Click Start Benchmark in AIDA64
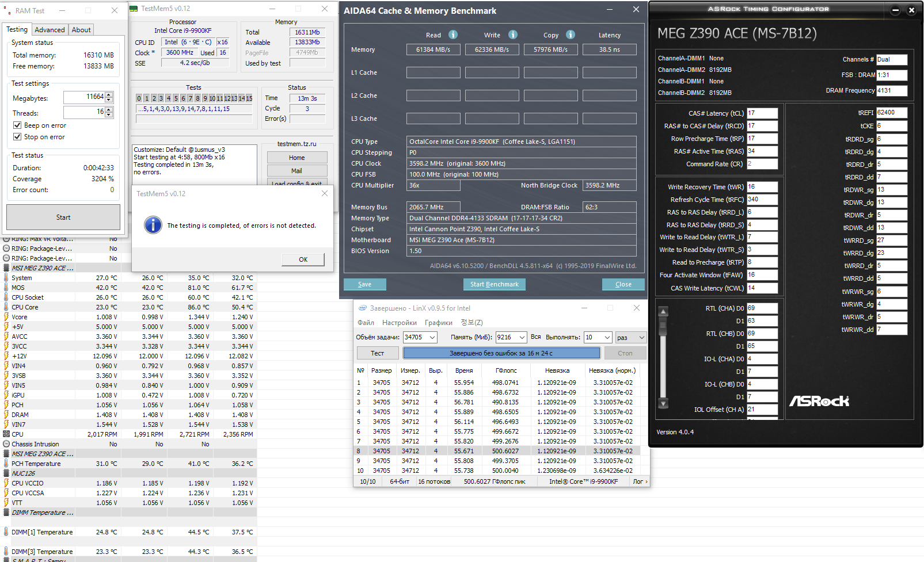Viewport: 924px width, 562px height. pos(495,284)
